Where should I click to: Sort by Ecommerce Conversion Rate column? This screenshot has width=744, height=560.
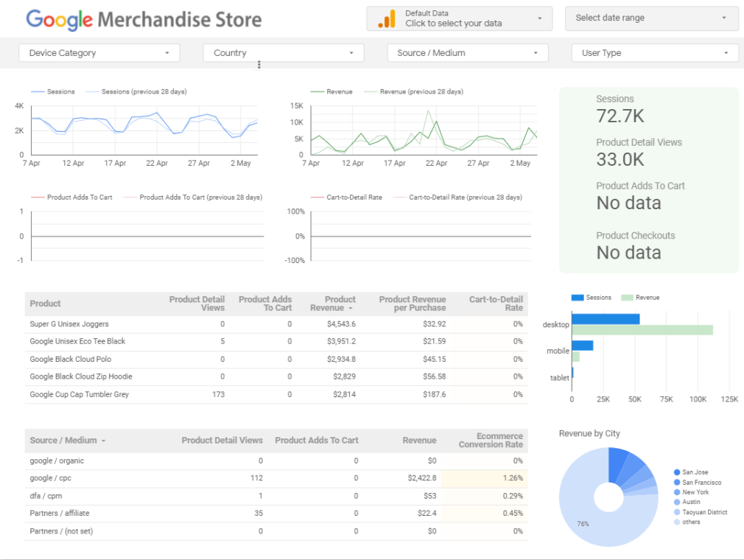click(491, 440)
